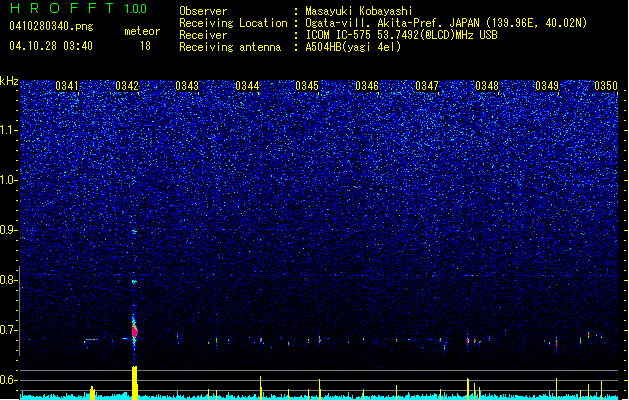The height and width of the screenshot is (400, 629).
Task: Click the 0.8 kHz axis label
Action: tap(9, 280)
